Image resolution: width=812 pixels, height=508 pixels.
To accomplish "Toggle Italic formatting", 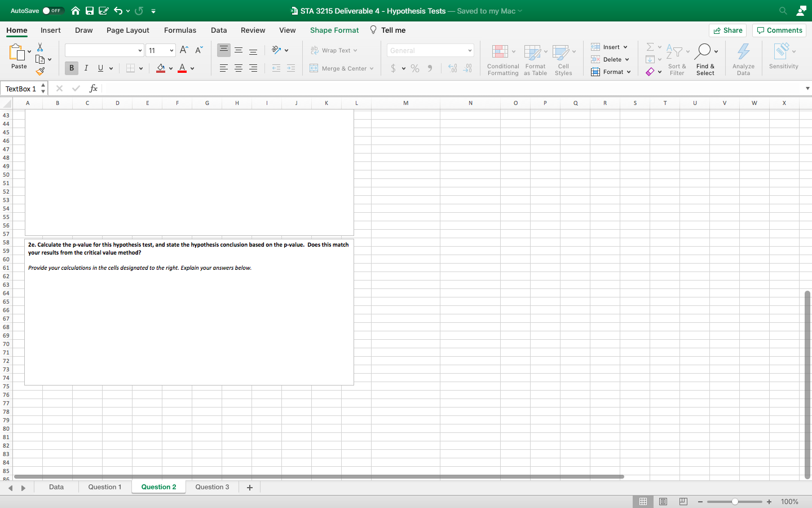I will pos(86,68).
